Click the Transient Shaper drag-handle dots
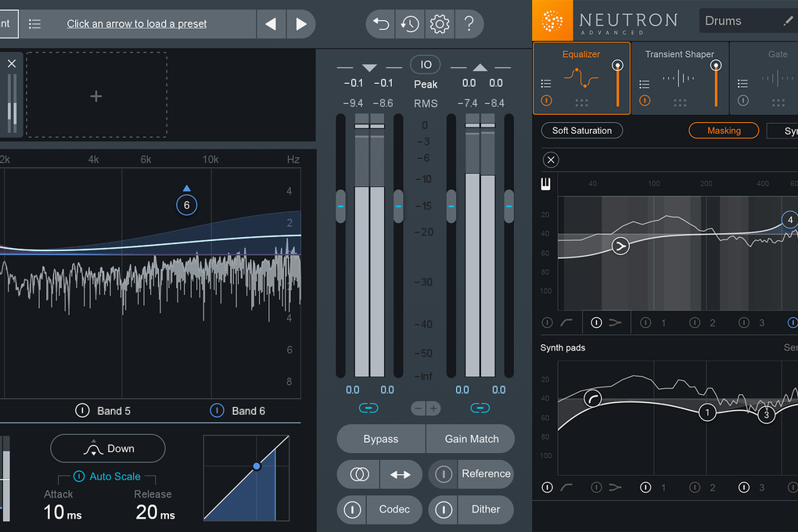798x532 pixels. pos(680,102)
